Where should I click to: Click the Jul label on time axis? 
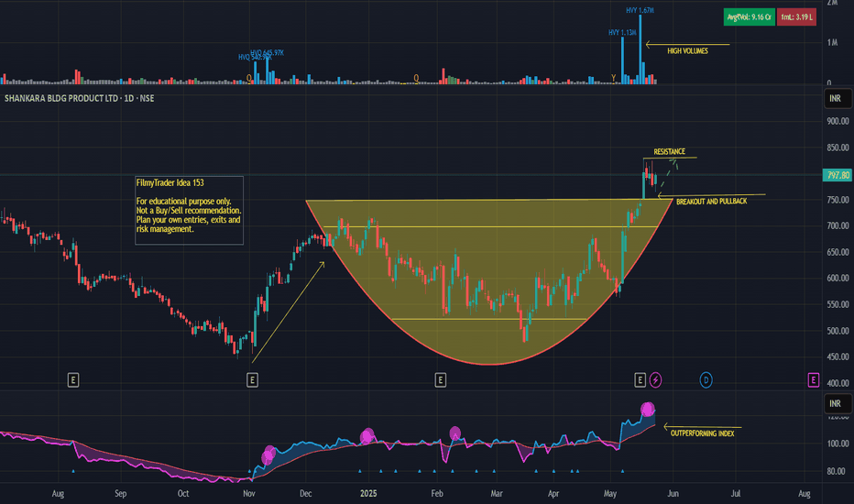point(736,494)
